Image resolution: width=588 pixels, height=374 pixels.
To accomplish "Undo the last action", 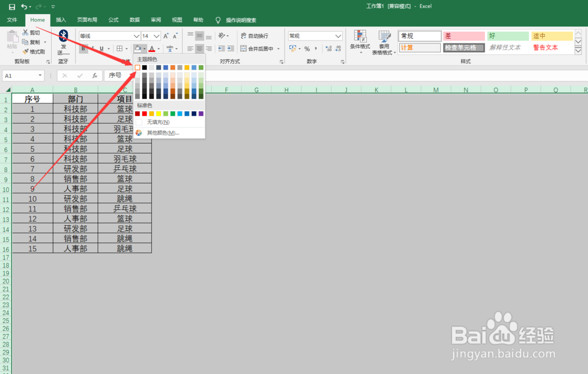I will click(24, 6).
